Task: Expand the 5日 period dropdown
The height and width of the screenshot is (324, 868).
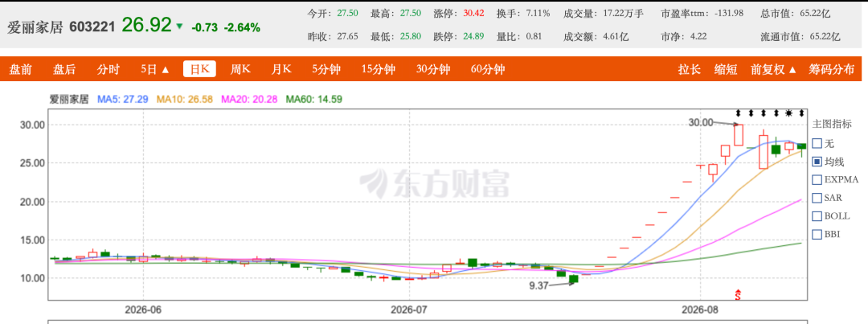Action: pyautogui.click(x=155, y=69)
